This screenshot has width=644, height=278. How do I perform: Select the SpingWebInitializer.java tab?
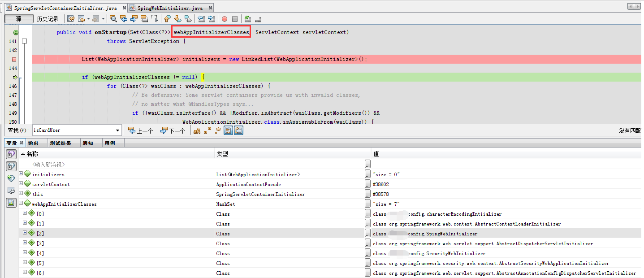tap(170, 8)
